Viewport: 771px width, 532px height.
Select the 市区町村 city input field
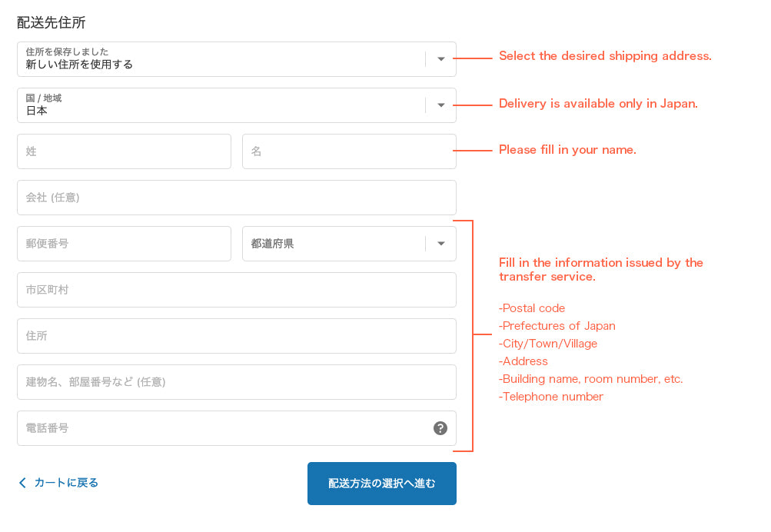(x=236, y=290)
